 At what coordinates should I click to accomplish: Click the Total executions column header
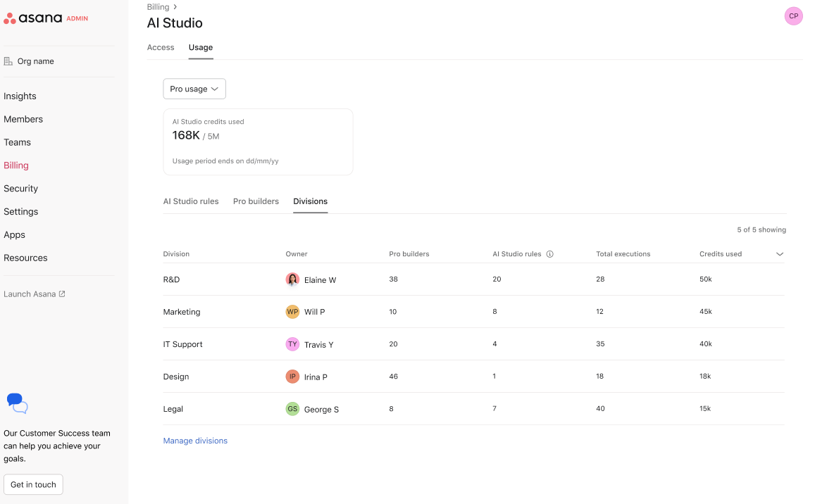[623, 254]
